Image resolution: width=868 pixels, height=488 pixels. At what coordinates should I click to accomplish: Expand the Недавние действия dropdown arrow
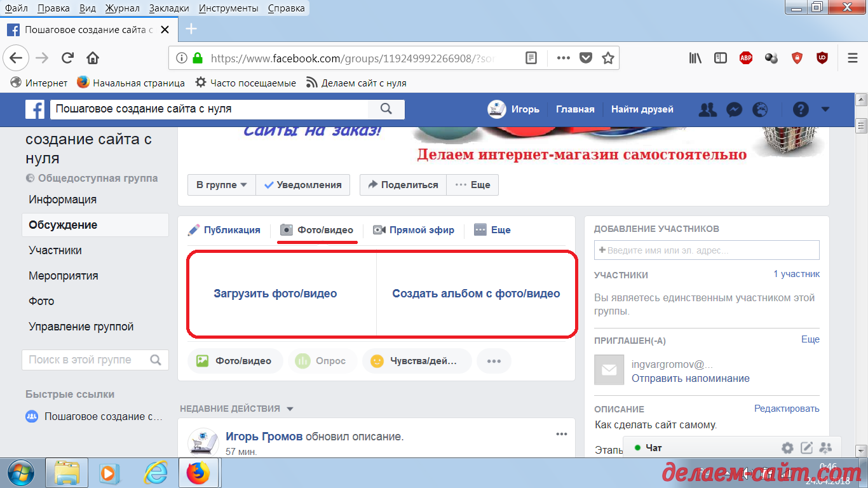290,409
